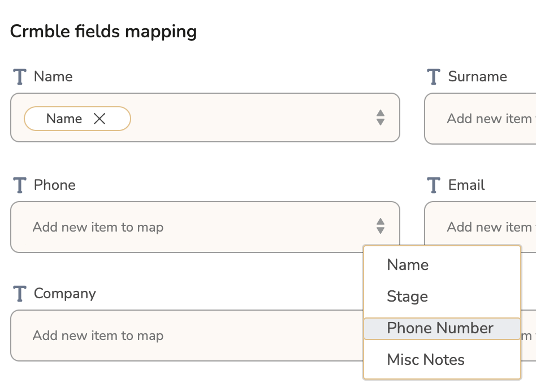Screen dimensions: 536x392
Task: Click the selected Name chip
Action: 64,119
